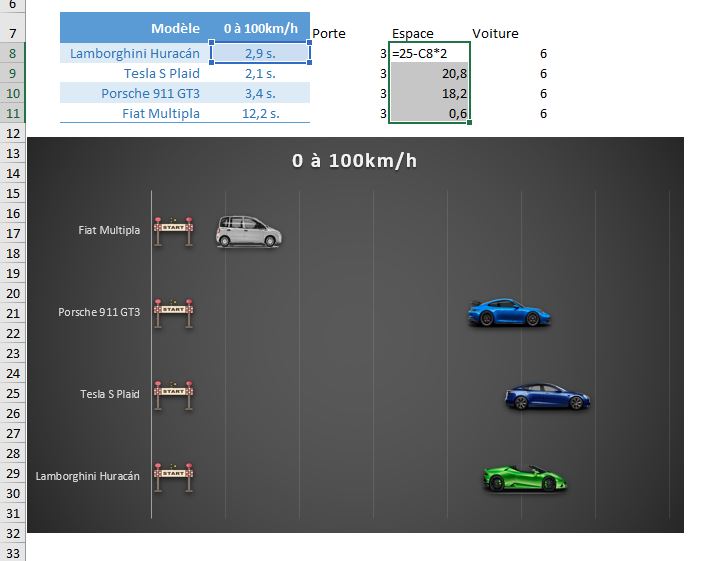The height and width of the screenshot is (561, 714).
Task: Select the green Lamborghini Huracán car image
Action: pyautogui.click(x=525, y=478)
